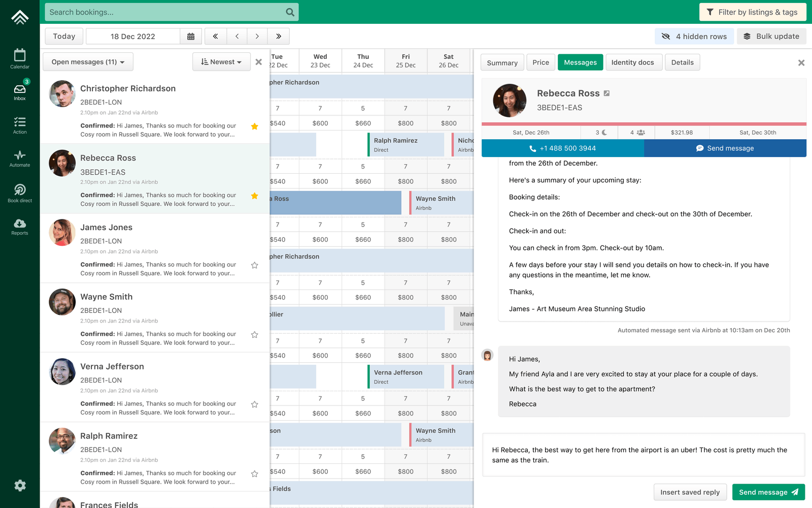The image size is (812, 508).
Task: Close the Rebecca Ross booking panel
Action: [x=801, y=62]
